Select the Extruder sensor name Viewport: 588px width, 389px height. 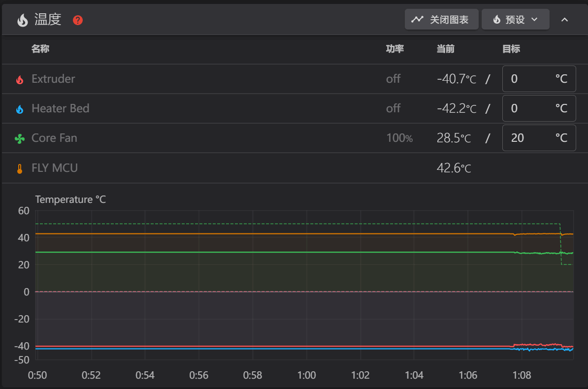pyautogui.click(x=53, y=79)
